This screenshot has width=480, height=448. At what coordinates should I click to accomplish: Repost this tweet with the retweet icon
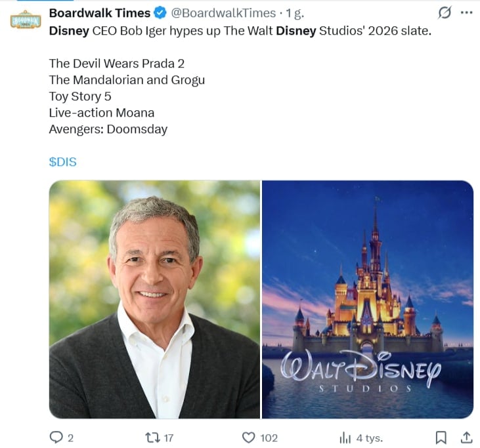point(152,438)
